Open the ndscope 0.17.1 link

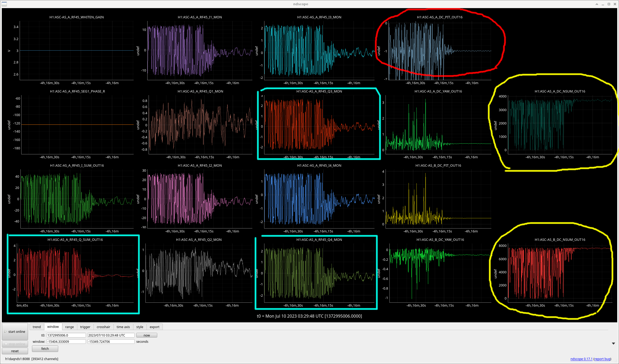pyautogui.click(x=581, y=359)
